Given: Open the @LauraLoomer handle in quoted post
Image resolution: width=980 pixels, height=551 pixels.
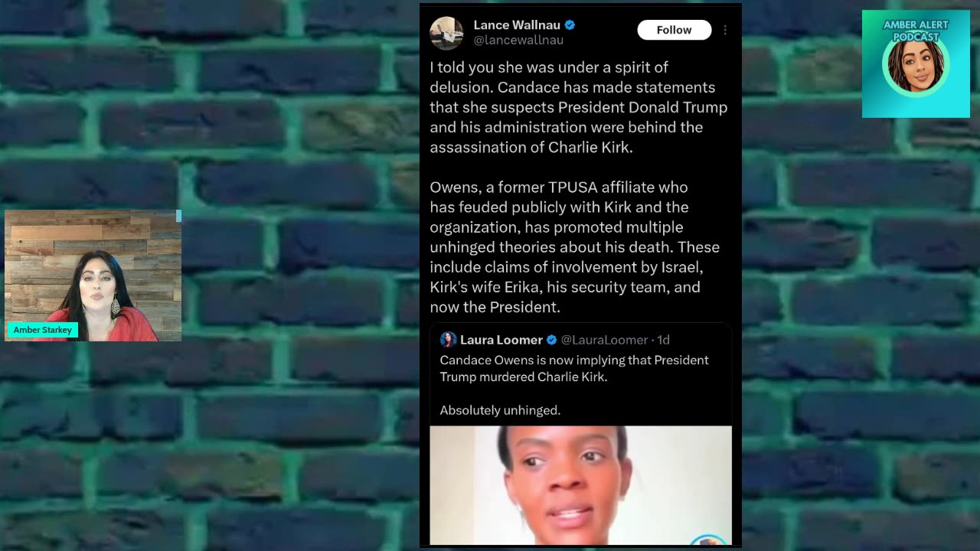Looking at the screenshot, I should point(604,340).
